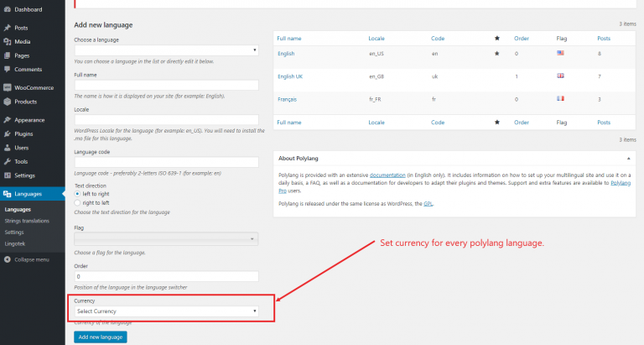
Task: Click posts count 8 in English row
Action: pyautogui.click(x=600, y=54)
